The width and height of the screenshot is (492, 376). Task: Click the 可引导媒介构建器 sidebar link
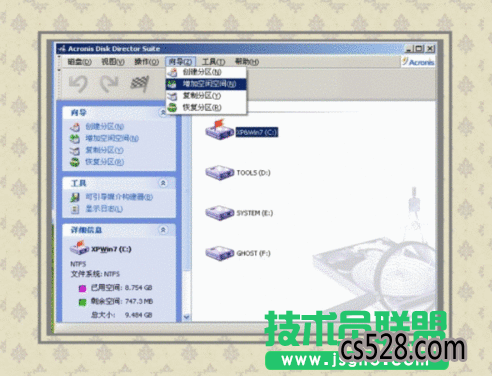119,197
